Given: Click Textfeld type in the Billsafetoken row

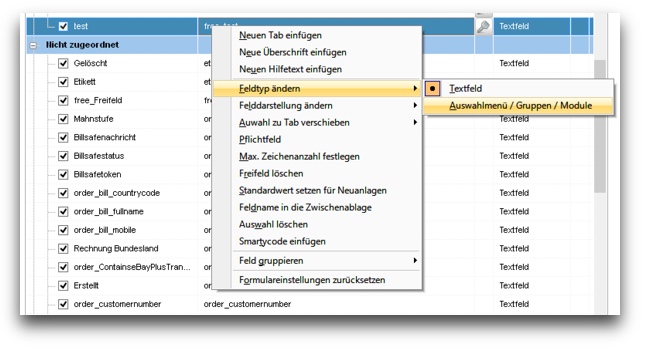Looking at the screenshot, I should (514, 174).
